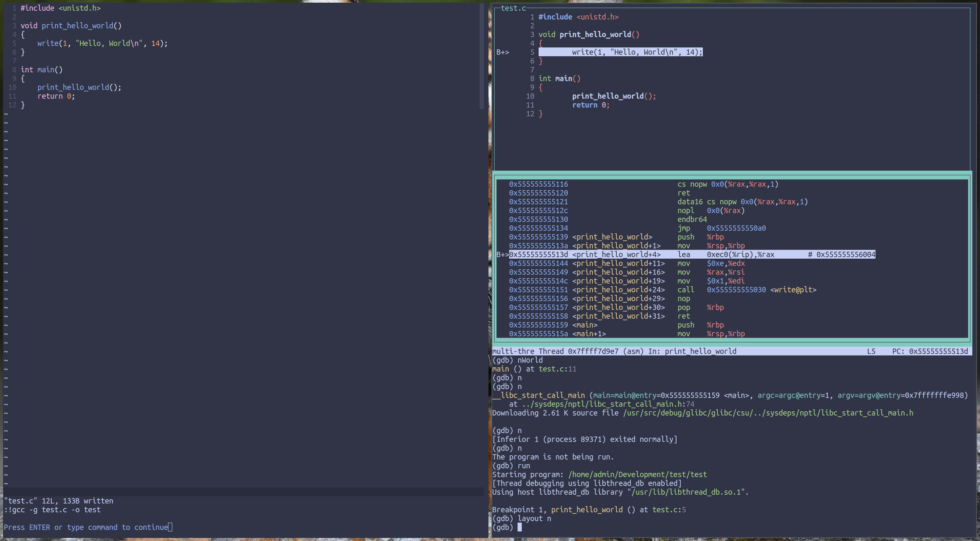Viewport: 980px width, 541px height.
Task: Click the B+> breakpoint marker in source pane
Action: tap(503, 52)
